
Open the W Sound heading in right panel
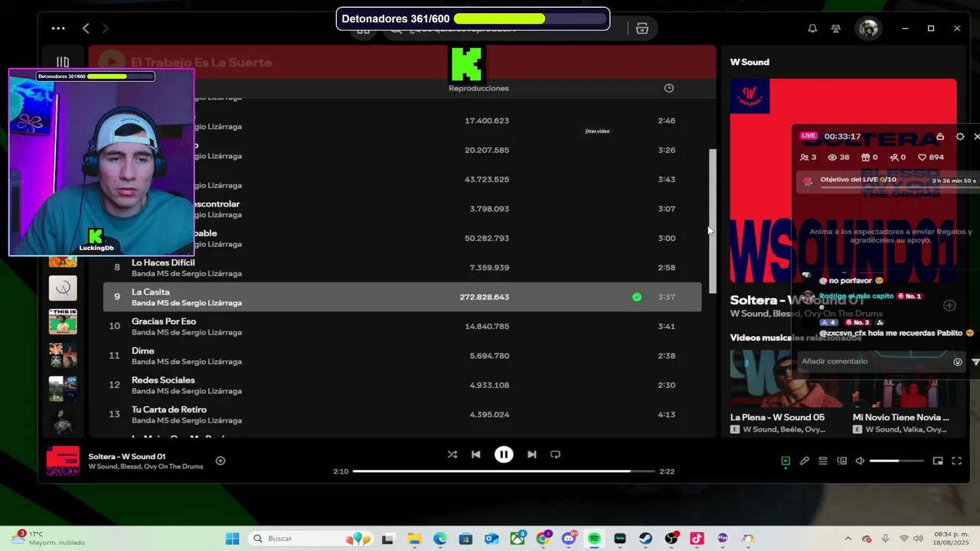(x=750, y=62)
